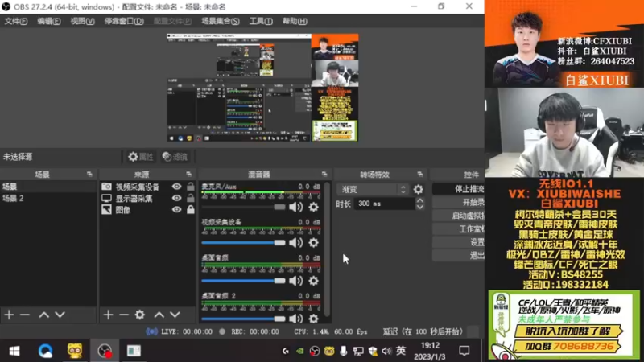Open the 视图(V) menu
This screenshot has height=362, width=644.
pos(82,22)
